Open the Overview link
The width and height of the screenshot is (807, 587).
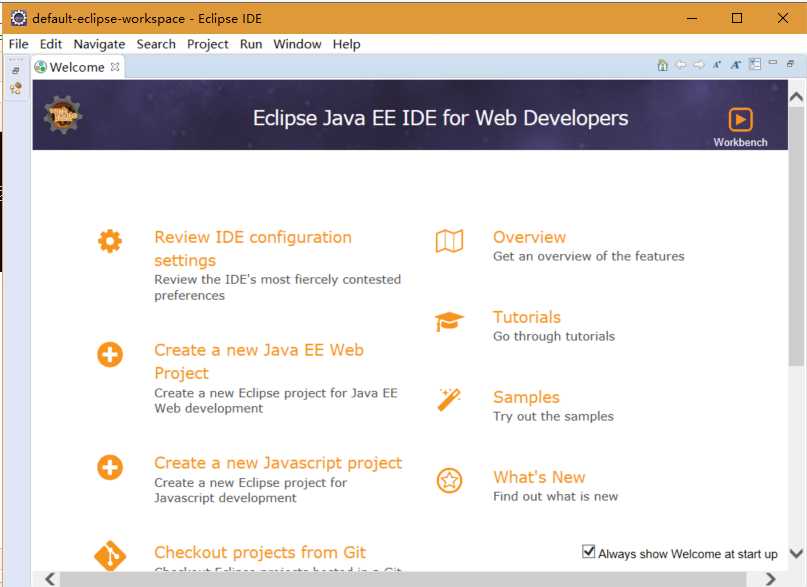[529, 237]
